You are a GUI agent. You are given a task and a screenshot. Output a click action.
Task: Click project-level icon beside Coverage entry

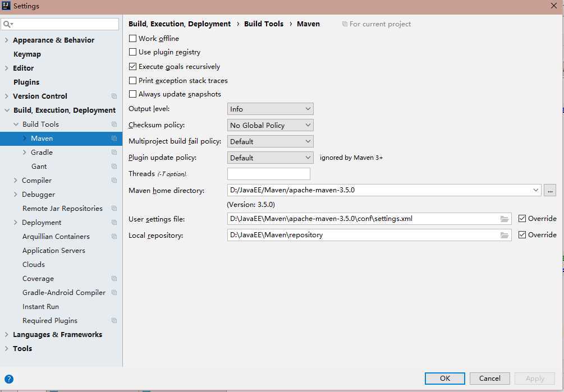pos(114,279)
